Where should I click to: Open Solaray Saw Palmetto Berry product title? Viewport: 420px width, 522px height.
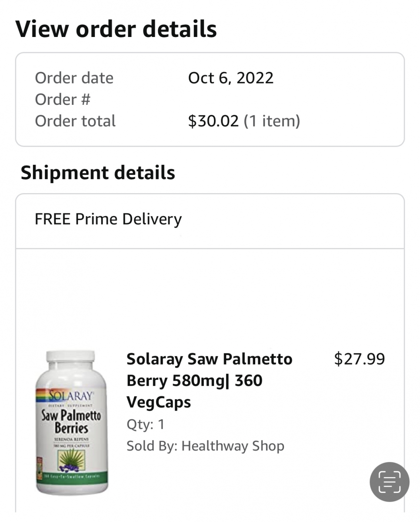click(209, 381)
